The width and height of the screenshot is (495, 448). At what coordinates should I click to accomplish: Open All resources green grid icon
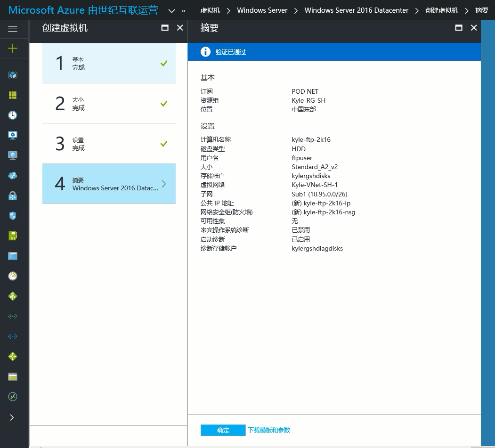pyautogui.click(x=13, y=95)
